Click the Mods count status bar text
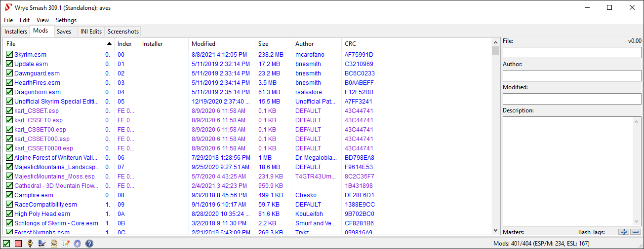Viewport: 644px width, 249px height. 541,244
